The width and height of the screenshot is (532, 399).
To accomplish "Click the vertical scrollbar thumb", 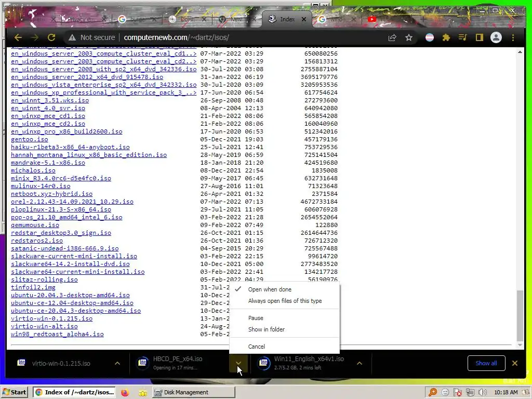I will coord(520,316).
